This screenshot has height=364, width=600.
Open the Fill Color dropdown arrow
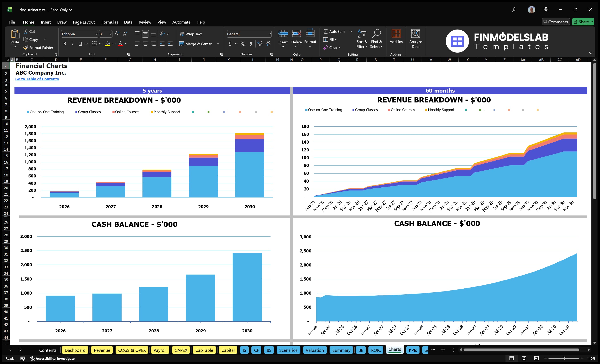113,44
